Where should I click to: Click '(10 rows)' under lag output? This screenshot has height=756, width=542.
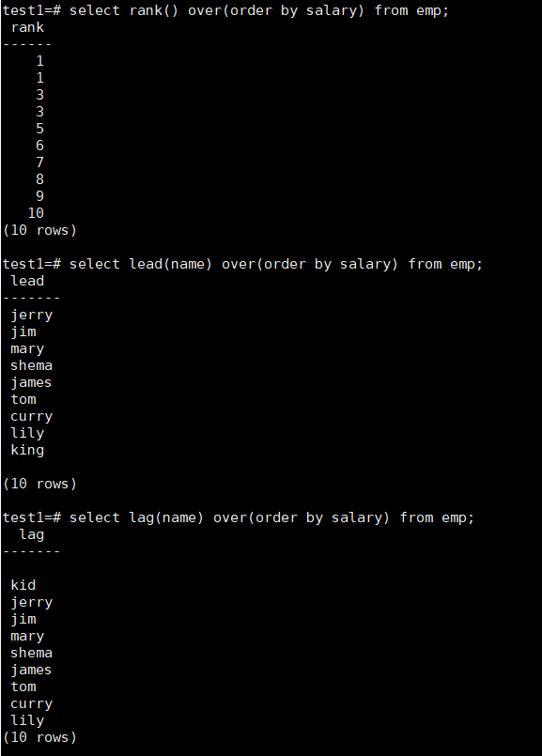tap(39, 737)
